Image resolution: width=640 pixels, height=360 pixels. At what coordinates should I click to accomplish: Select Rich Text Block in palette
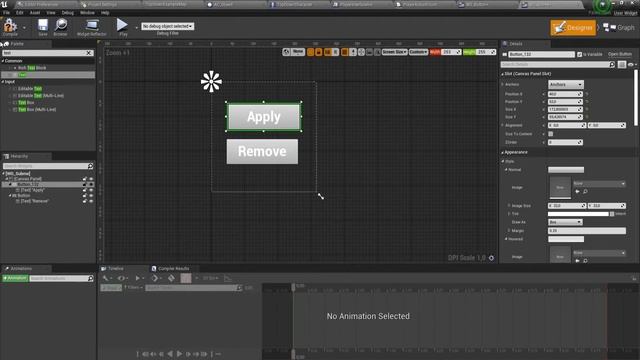coord(32,68)
